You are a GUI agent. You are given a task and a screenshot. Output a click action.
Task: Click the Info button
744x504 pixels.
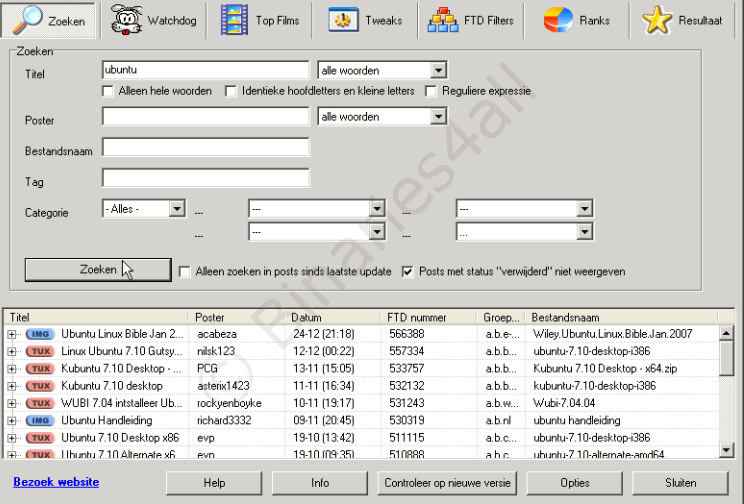tap(320, 483)
